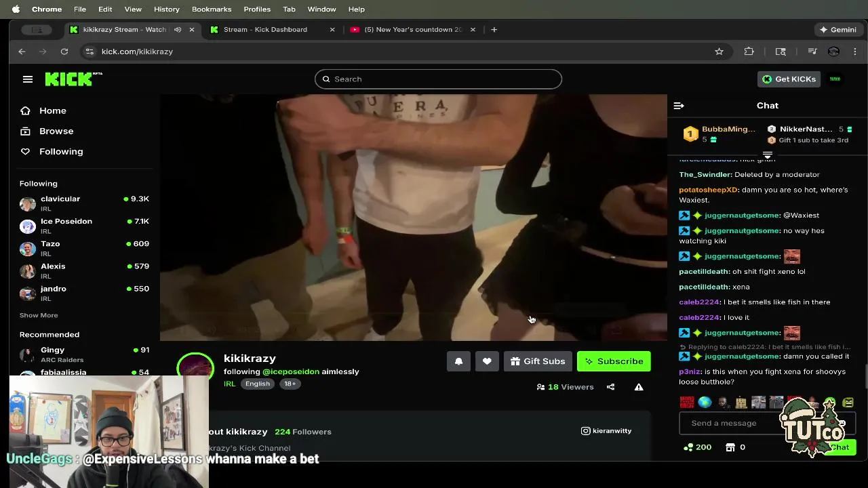The image size is (868, 488).
Task: Click the globe emote in the chat emote row
Action: point(705,403)
